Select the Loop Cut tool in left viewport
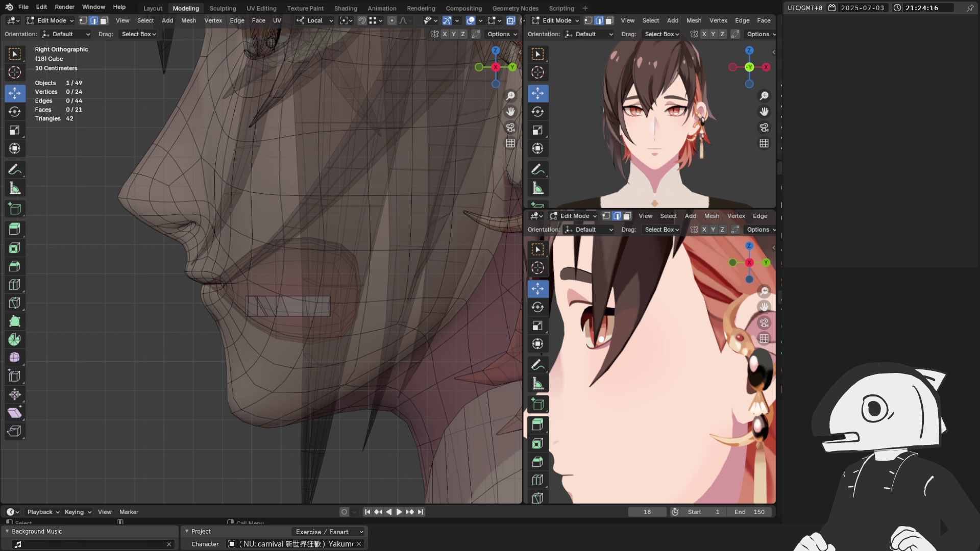This screenshot has width=980, height=551. (15, 285)
